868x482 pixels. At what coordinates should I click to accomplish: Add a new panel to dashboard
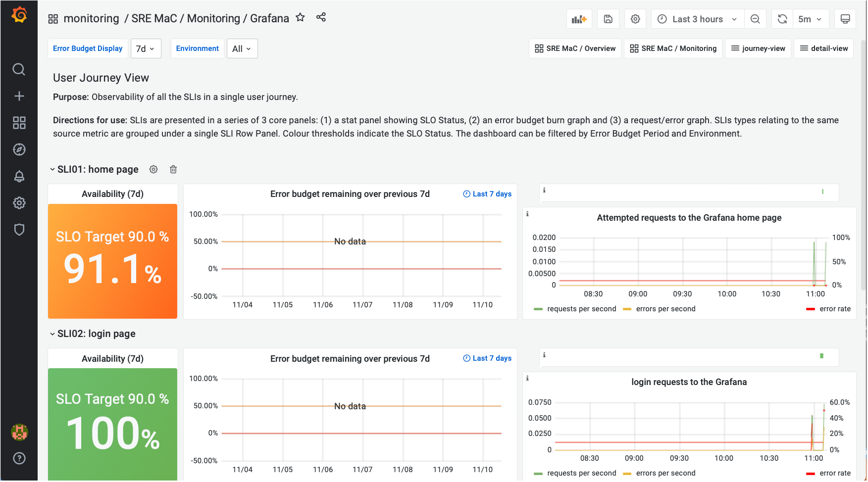[x=579, y=19]
